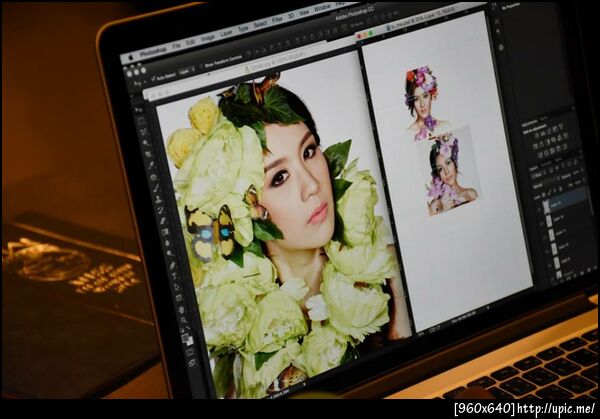Open the Edit menu
Image resolution: width=600 pixels, height=419 pixels.
[190, 42]
